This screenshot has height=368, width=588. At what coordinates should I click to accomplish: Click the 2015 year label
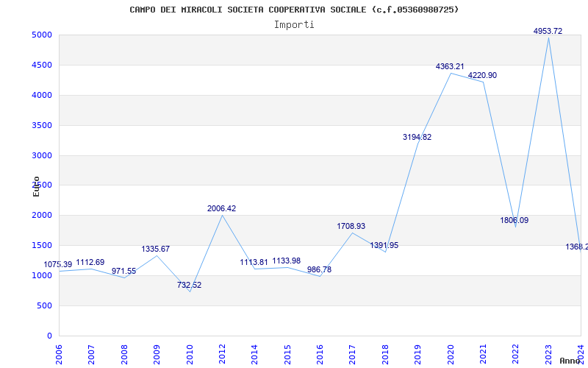pos(287,355)
